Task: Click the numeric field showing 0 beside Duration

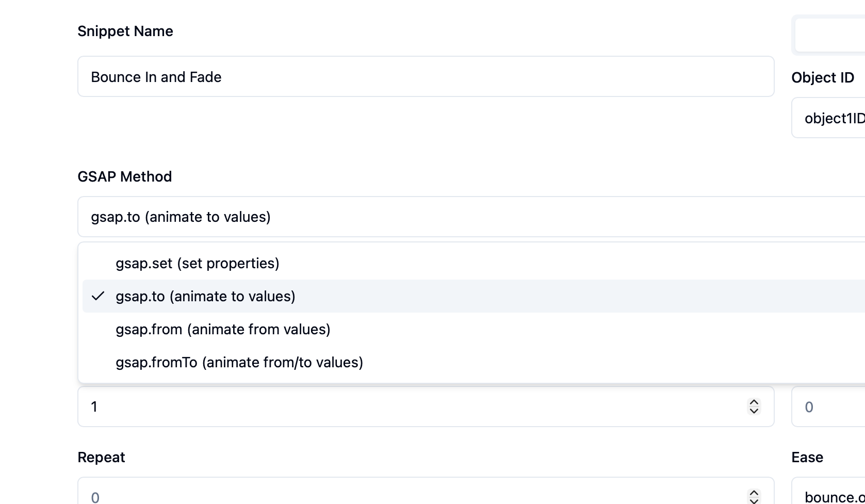Action: (x=825, y=407)
